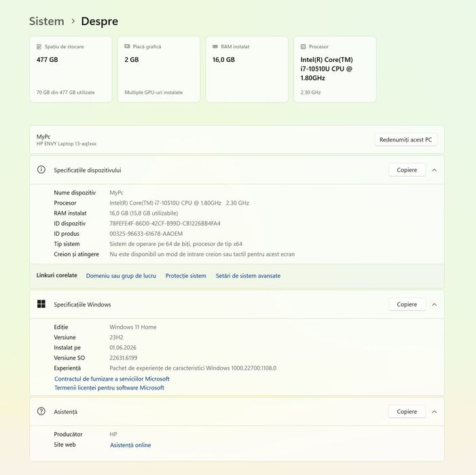Click the memory icon beside RAM instalat
476x475 pixels.
[x=215, y=46]
